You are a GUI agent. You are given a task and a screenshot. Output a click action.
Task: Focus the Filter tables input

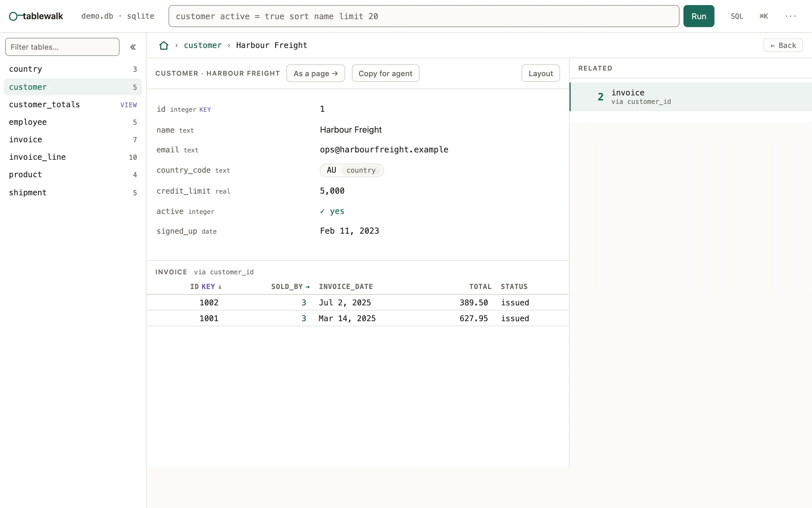pyautogui.click(x=62, y=47)
